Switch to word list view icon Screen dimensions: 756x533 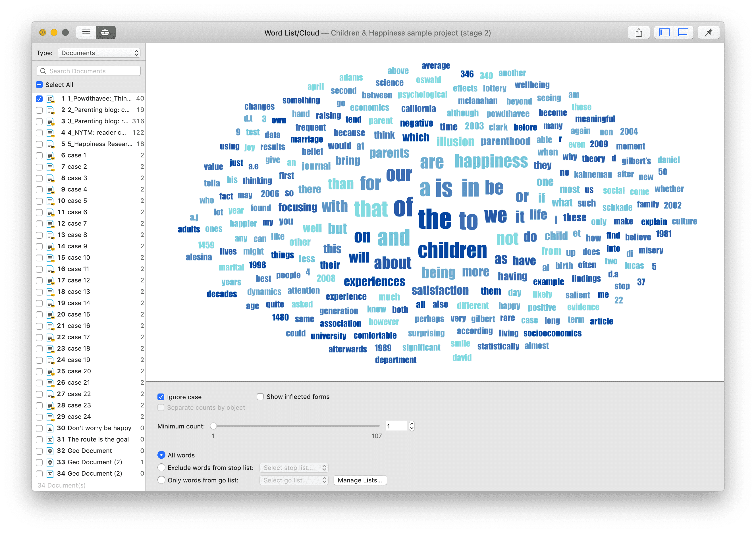(86, 33)
